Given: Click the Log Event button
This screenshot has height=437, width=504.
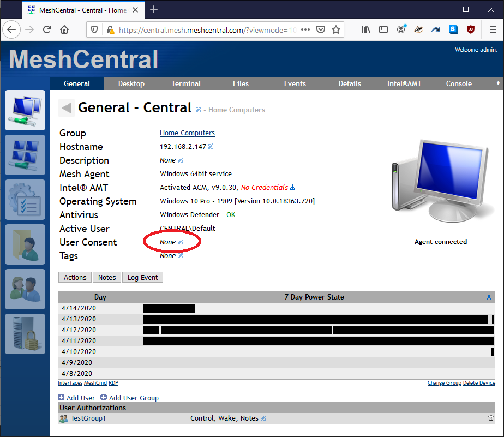Looking at the screenshot, I should click(142, 277).
